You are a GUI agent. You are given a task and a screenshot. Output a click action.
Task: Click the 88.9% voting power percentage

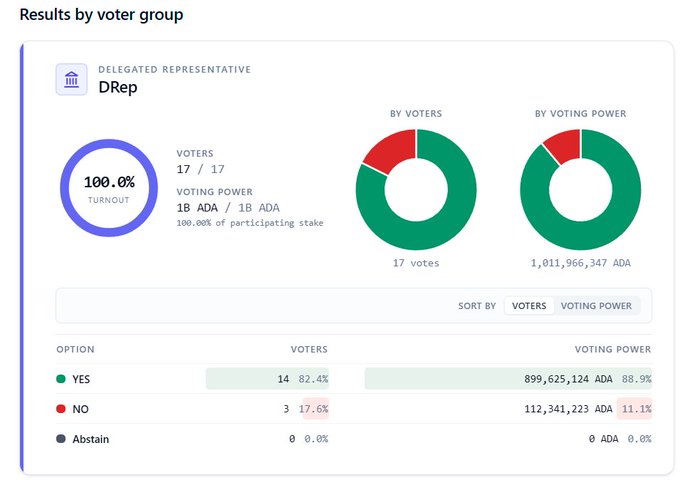[636, 379]
